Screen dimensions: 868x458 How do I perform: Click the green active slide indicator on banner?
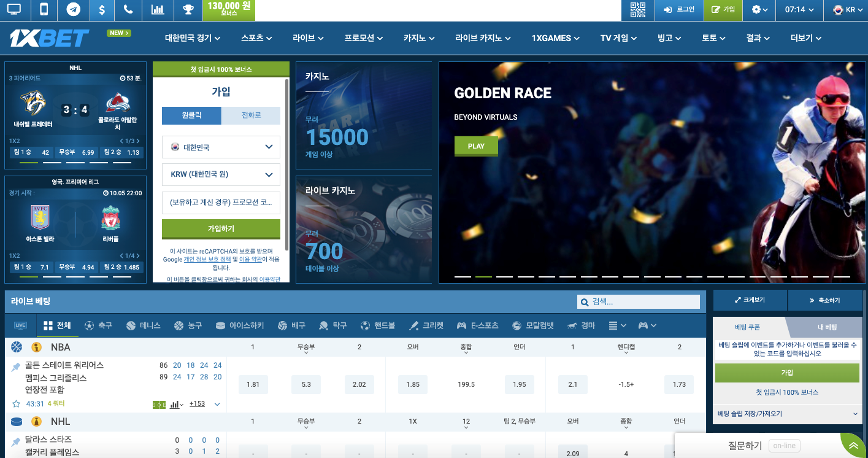(x=484, y=277)
